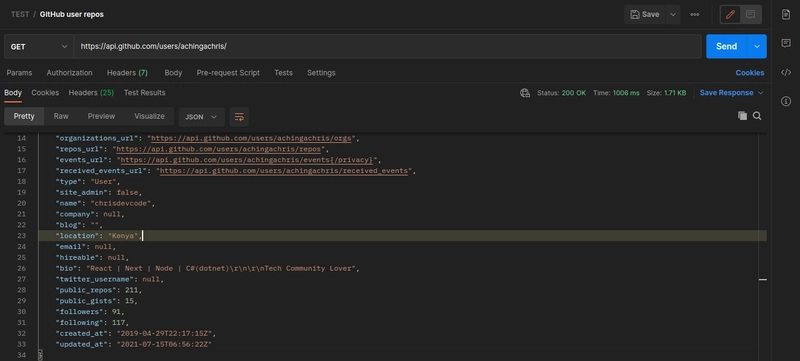This screenshot has height=361, width=800.
Task: Open the Code snippet sidebar icon
Action: pyautogui.click(x=786, y=72)
